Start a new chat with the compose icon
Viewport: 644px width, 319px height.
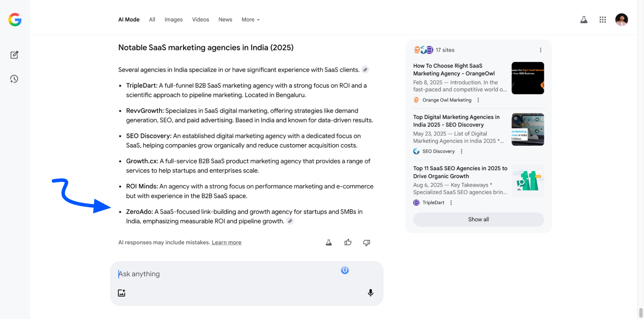click(14, 55)
